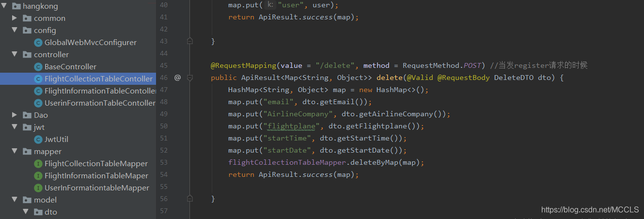Click the request mapping gutter icon on line 46

click(x=177, y=78)
